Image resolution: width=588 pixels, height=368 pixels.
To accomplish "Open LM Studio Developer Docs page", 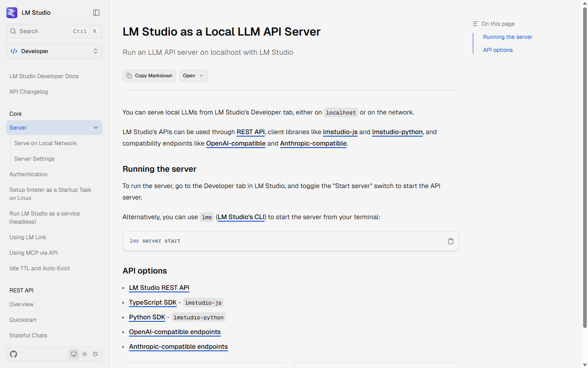I will (x=44, y=76).
